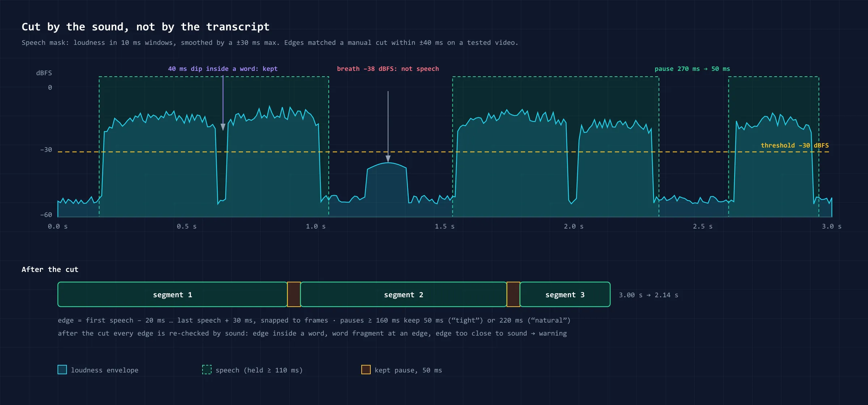Click the '3.00 s → 2.14 s' duration text
Viewport: 868px width, 405px height.
[648, 295]
